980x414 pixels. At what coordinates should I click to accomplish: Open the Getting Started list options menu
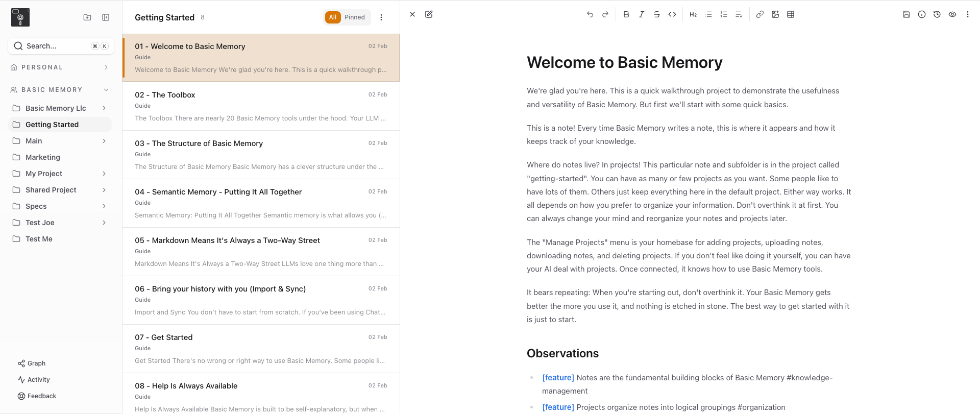(x=381, y=17)
